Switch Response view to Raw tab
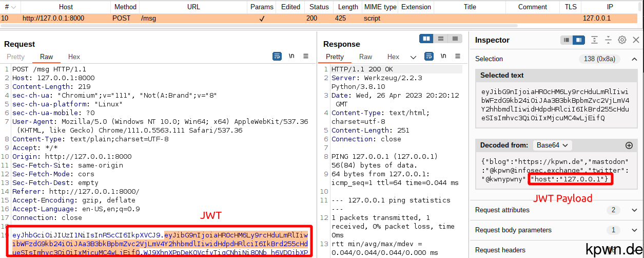The width and height of the screenshot is (644, 258). [x=366, y=57]
